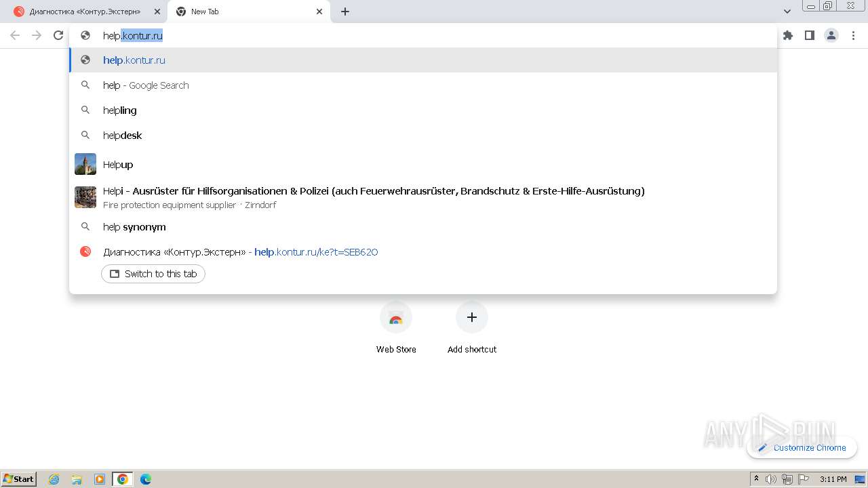This screenshot has height=488, width=868.
Task: Open the Web Store shortcut
Action: (396, 328)
